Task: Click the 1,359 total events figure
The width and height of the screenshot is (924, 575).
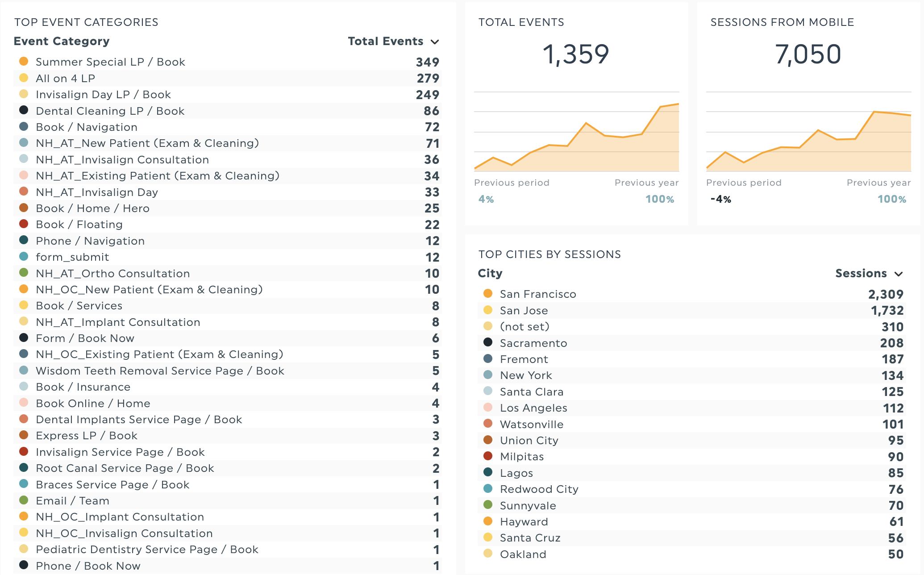Action: tap(576, 54)
